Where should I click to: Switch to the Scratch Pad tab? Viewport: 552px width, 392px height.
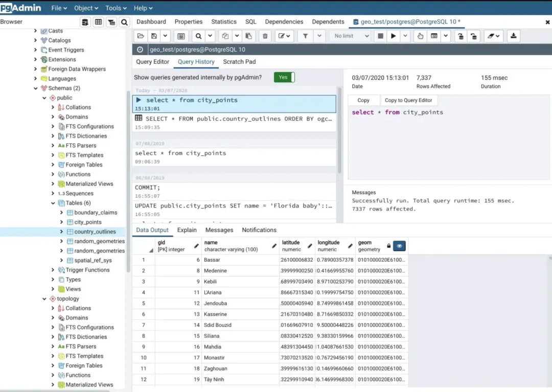[239, 62]
